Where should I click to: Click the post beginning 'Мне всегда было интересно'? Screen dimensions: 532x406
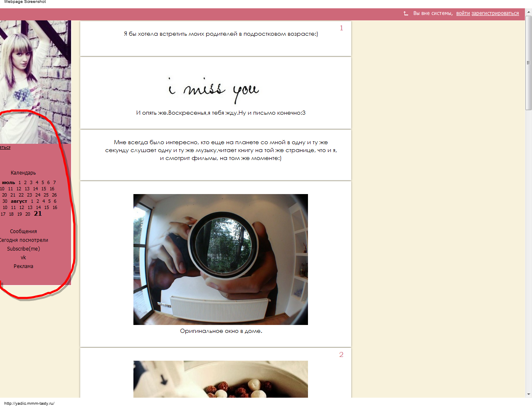pyautogui.click(x=221, y=150)
